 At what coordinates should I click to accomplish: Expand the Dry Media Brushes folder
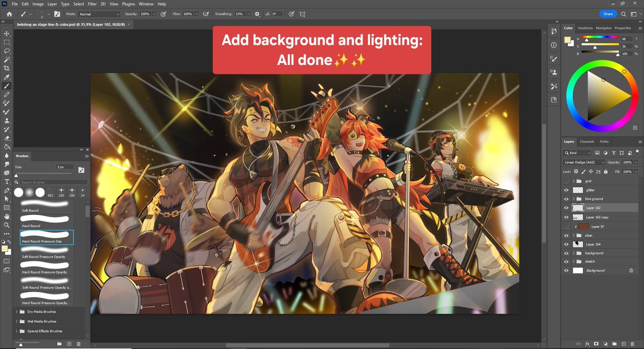pyautogui.click(x=16, y=311)
